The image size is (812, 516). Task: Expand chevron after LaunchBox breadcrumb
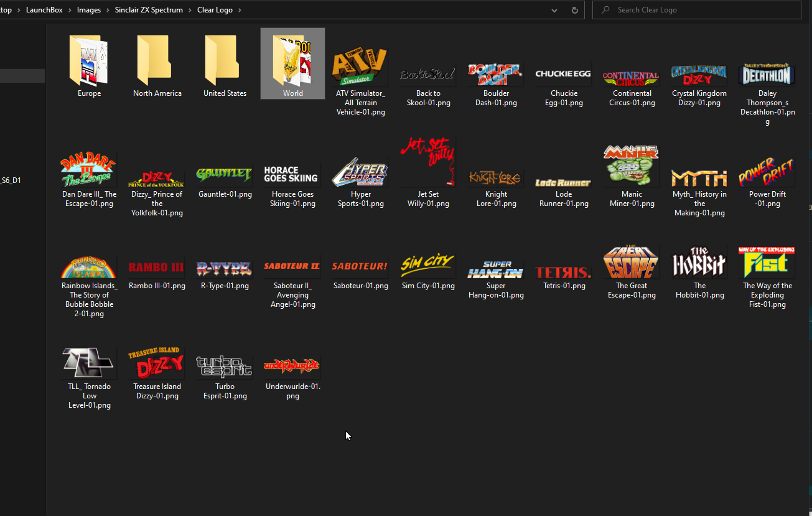pos(70,10)
